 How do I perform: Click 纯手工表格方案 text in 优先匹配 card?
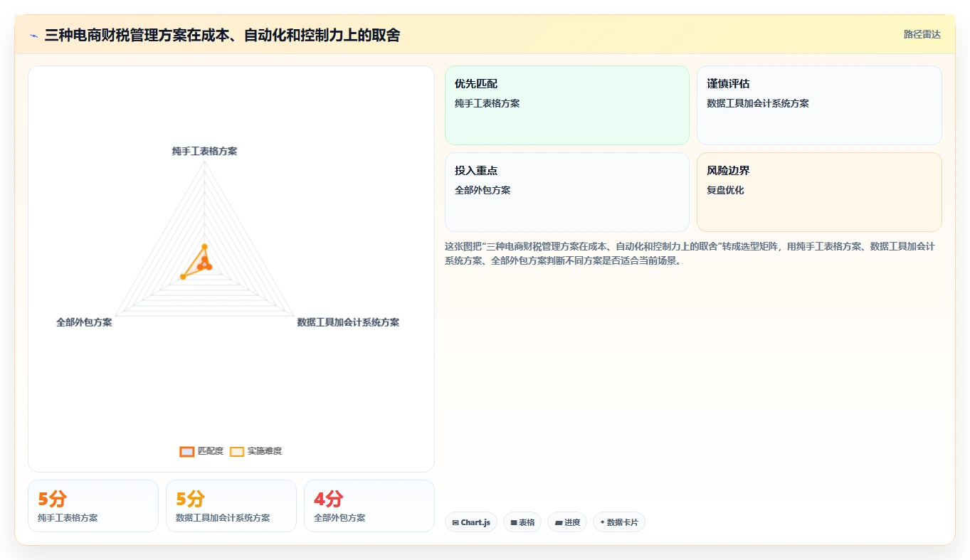click(x=487, y=103)
